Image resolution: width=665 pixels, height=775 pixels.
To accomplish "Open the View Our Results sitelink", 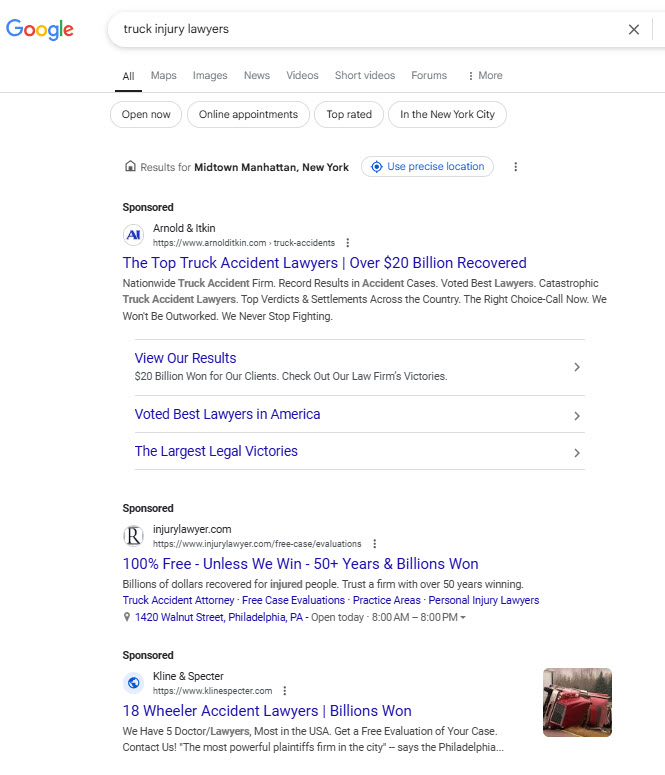I will [x=185, y=358].
